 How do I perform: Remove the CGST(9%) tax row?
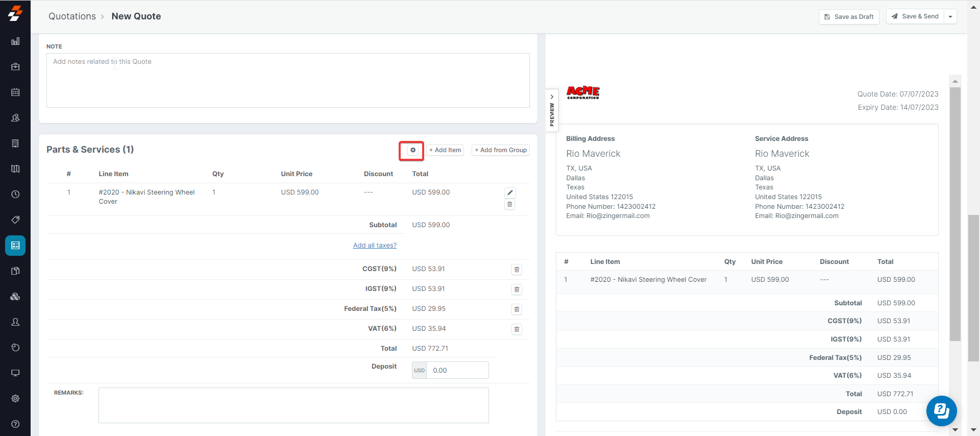517,270
